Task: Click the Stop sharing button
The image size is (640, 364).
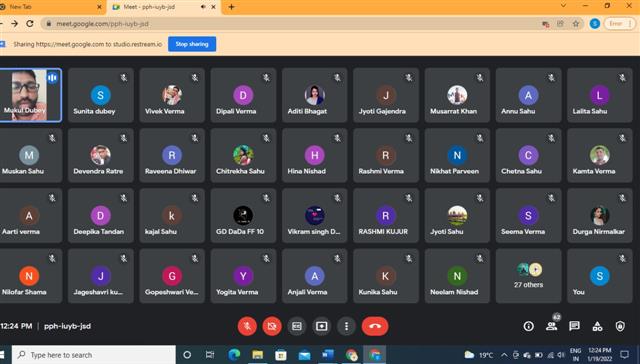Action: tap(192, 44)
